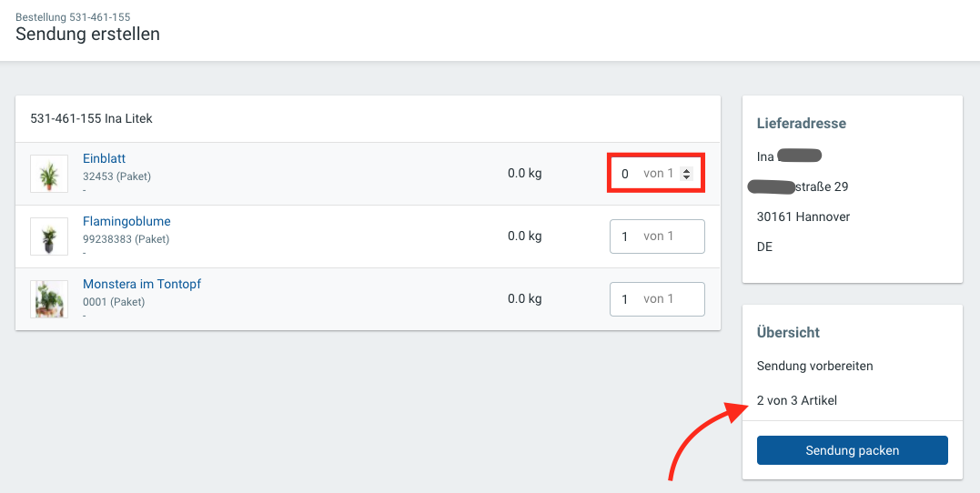Focus the Monstera quantity input field
This screenshot has height=493, width=980.
[x=657, y=298]
